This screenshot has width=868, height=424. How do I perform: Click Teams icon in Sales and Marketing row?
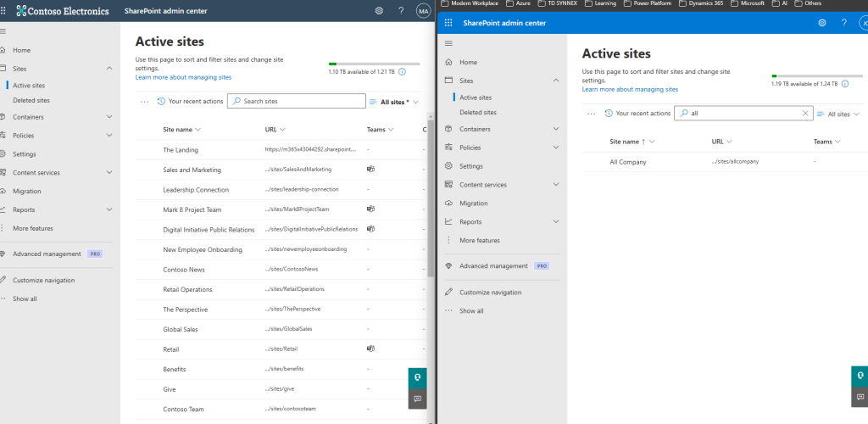click(x=371, y=169)
